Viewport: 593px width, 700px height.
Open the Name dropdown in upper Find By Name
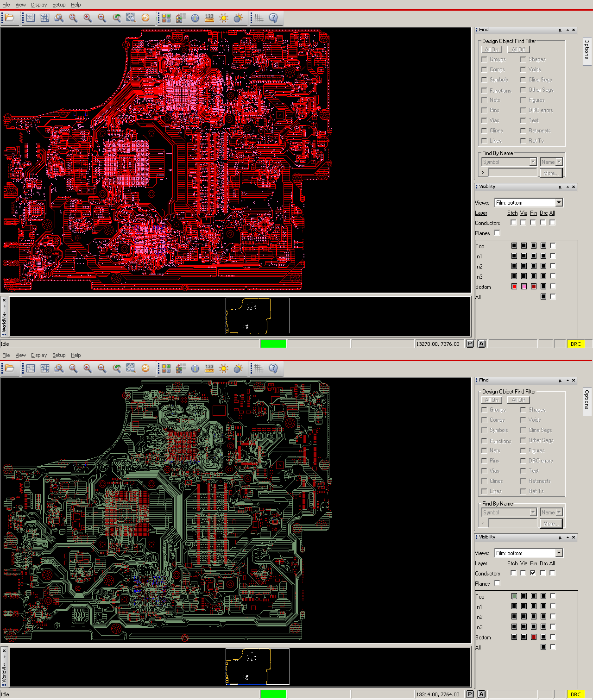pyautogui.click(x=551, y=162)
